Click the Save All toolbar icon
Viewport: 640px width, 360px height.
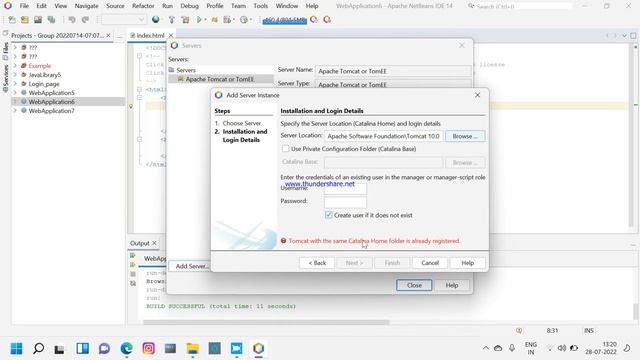(x=51, y=20)
